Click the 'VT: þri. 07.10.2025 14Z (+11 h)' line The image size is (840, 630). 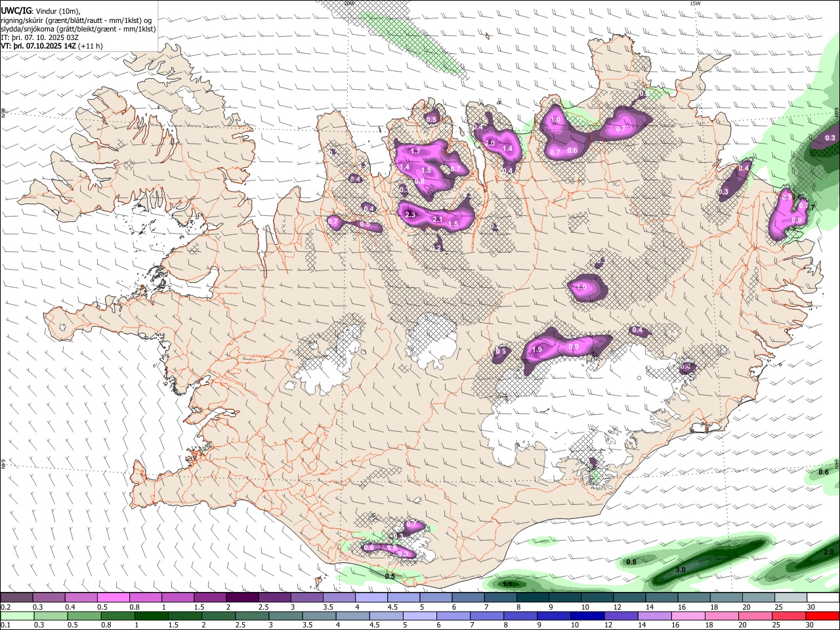52,46
